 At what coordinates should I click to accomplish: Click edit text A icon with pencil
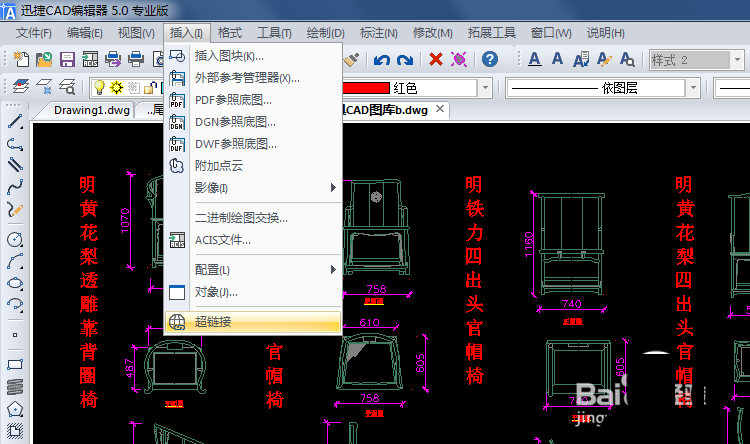tap(604, 59)
